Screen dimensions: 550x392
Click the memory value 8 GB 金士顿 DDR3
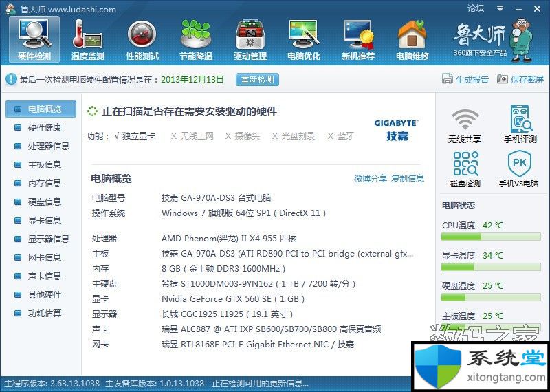click(223, 269)
